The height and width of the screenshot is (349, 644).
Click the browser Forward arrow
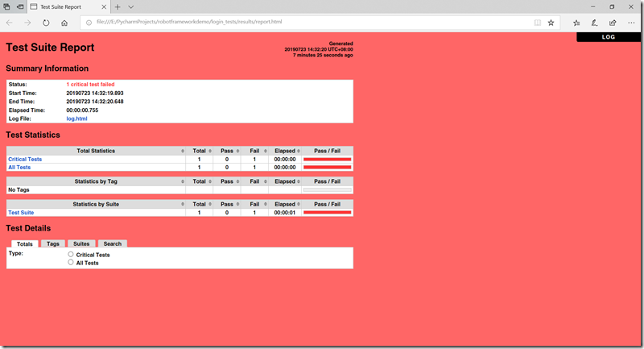27,23
